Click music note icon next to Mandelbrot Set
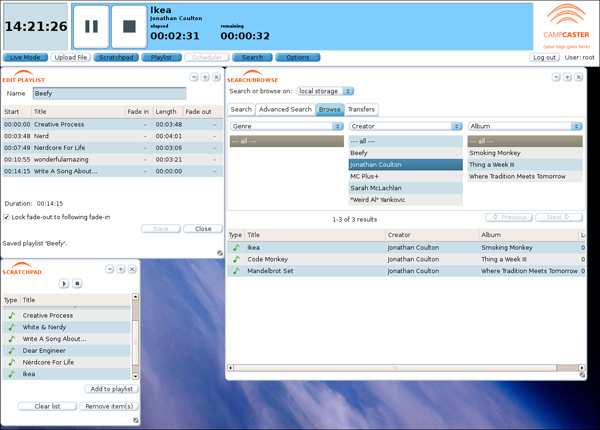The height and width of the screenshot is (430, 600). tap(236, 271)
